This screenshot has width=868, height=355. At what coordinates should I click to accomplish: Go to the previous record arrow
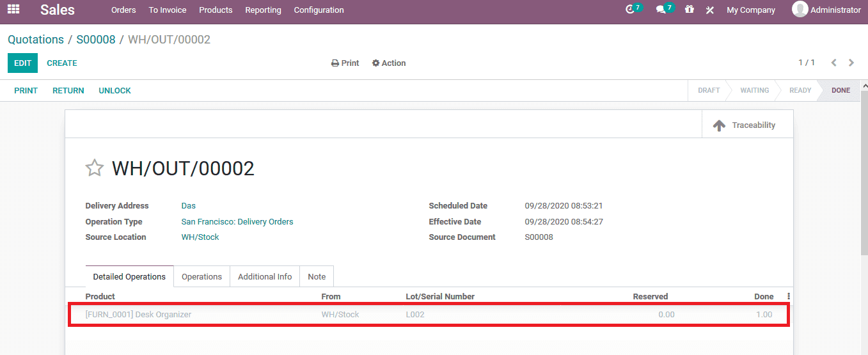(x=833, y=63)
